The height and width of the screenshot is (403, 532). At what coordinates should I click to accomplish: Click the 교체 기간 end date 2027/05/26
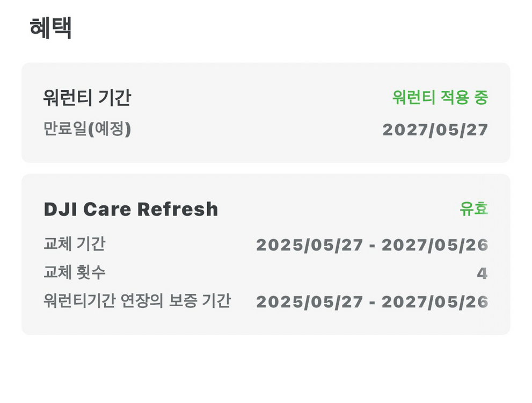pyautogui.click(x=435, y=245)
